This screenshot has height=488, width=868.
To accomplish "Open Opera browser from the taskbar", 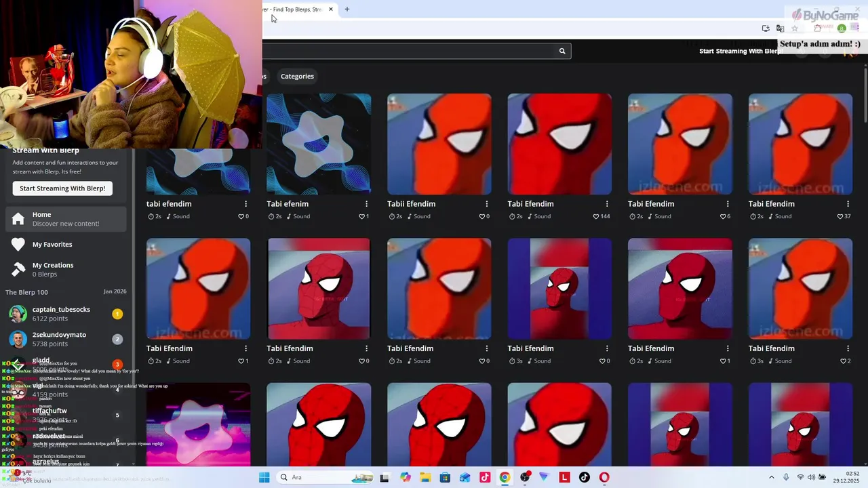I will pyautogui.click(x=604, y=477).
